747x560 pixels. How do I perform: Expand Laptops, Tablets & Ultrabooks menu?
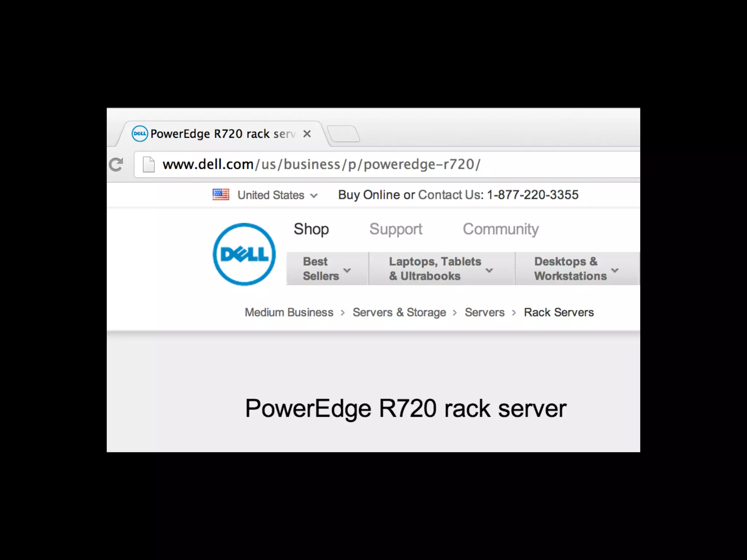[x=442, y=269]
